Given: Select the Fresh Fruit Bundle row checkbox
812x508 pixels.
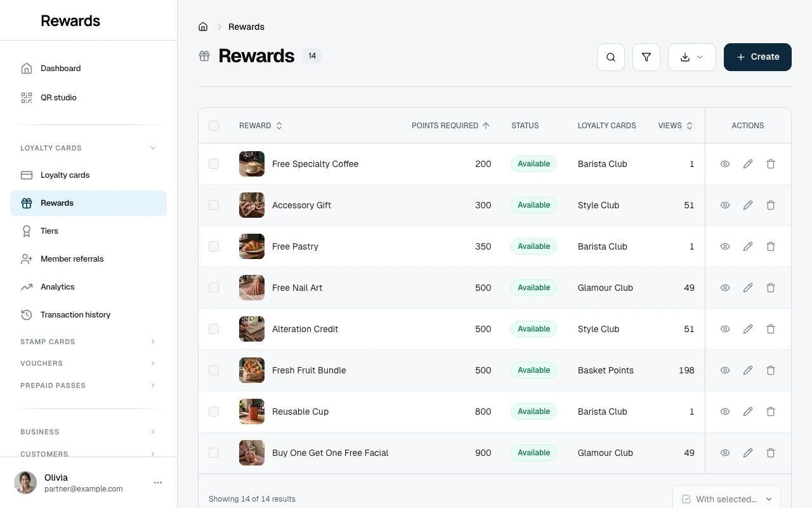Looking at the screenshot, I should click(214, 370).
